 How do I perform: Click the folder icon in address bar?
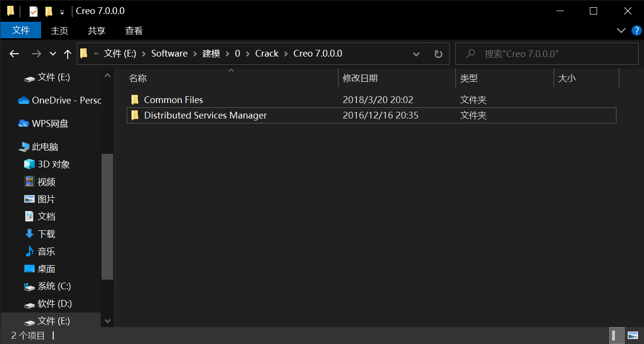tap(84, 54)
